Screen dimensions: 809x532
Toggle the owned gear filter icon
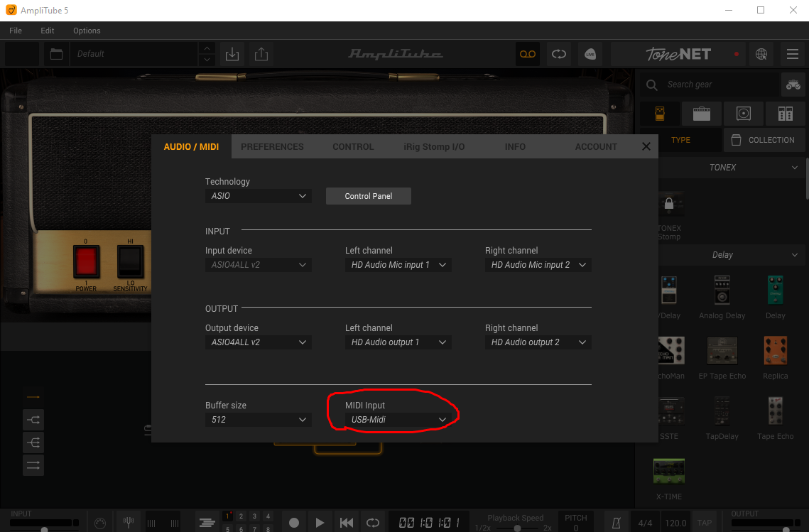click(x=793, y=85)
